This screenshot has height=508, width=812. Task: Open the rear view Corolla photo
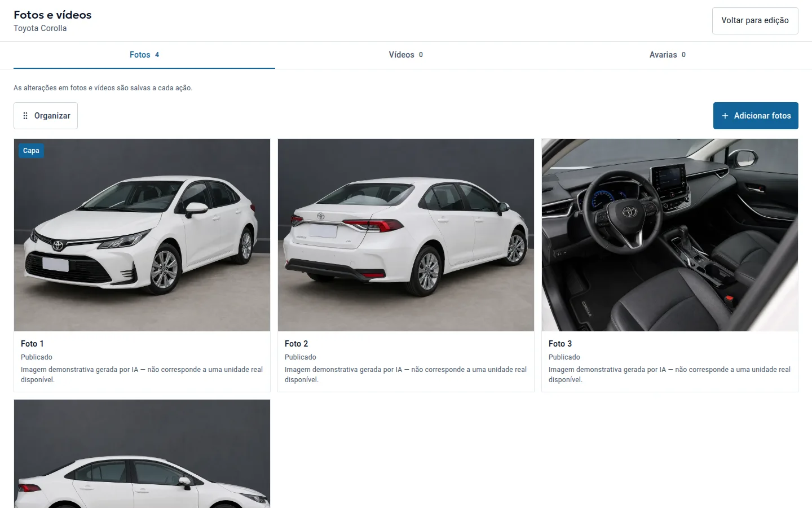(406, 235)
